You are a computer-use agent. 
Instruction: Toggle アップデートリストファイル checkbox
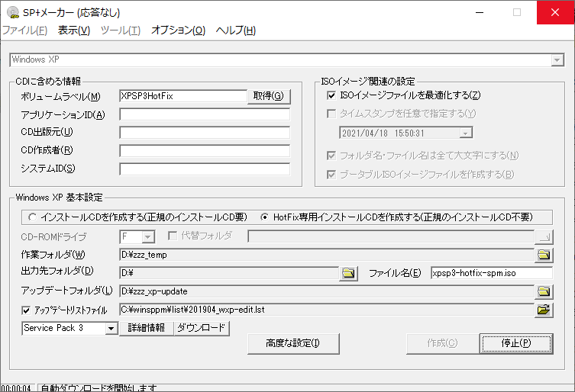[26, 310]
